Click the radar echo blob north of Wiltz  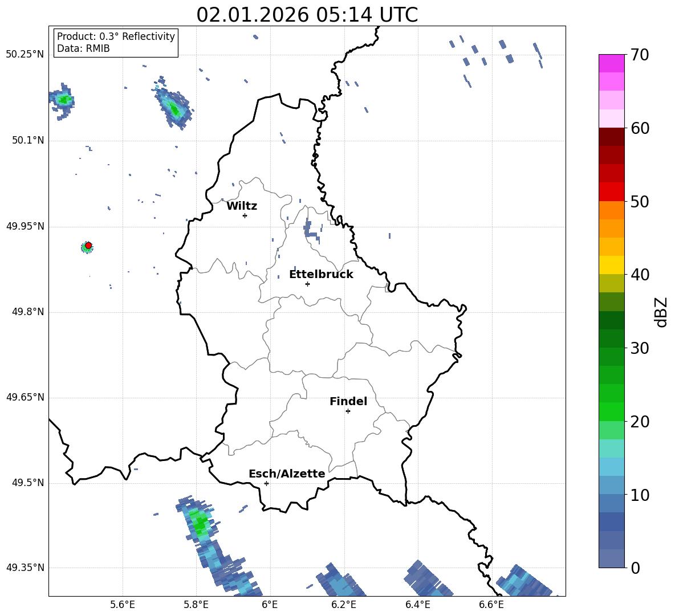[x=173, y=106]
